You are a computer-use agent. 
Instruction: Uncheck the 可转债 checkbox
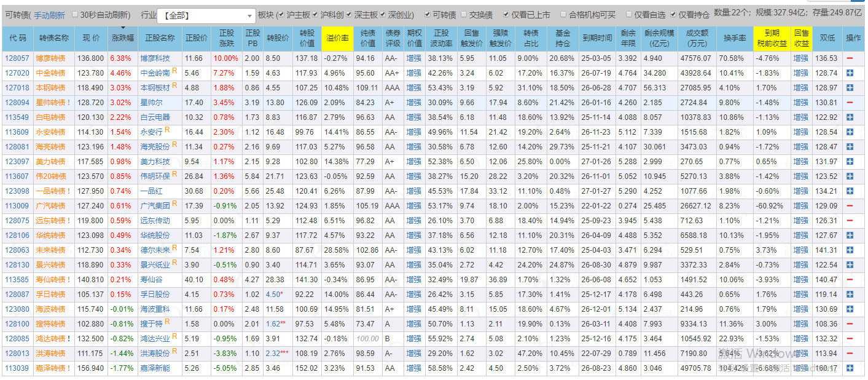(428, 15)
